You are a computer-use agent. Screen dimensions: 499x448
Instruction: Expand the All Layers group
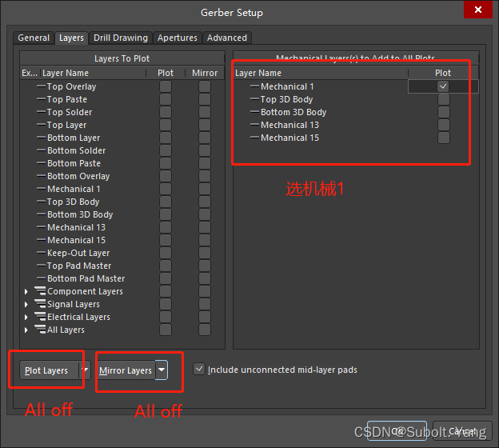(x=26, y=330)
